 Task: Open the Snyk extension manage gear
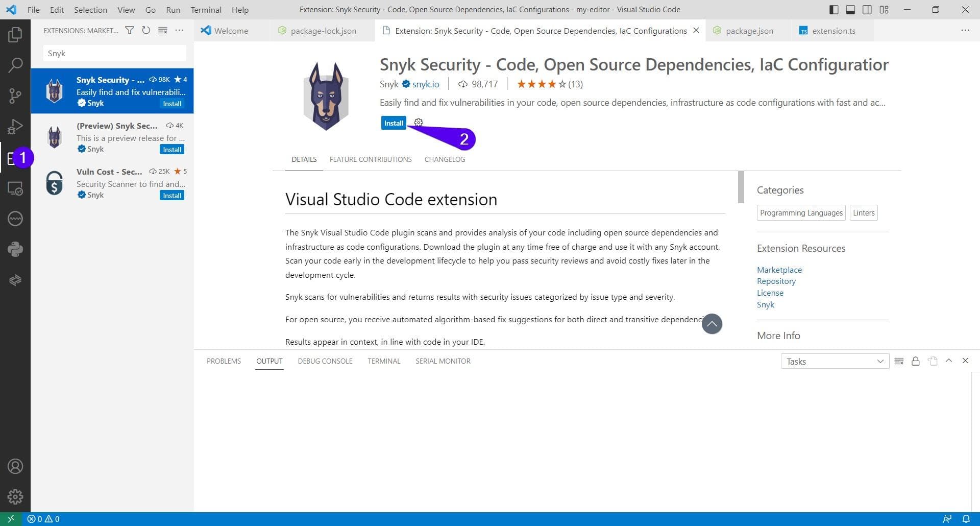tap(419, 123)
